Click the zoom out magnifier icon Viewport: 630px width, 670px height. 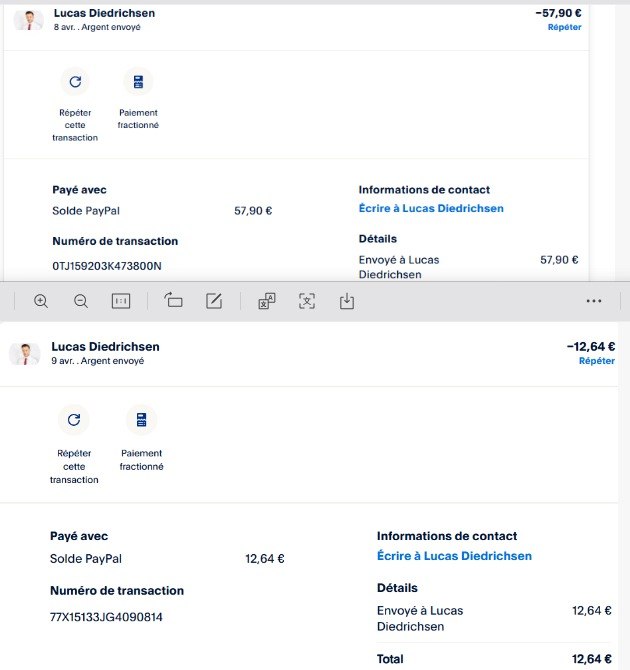80,301
